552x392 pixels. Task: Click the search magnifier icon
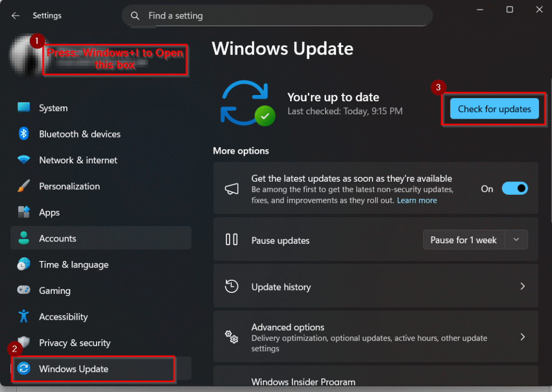(135, 16)
